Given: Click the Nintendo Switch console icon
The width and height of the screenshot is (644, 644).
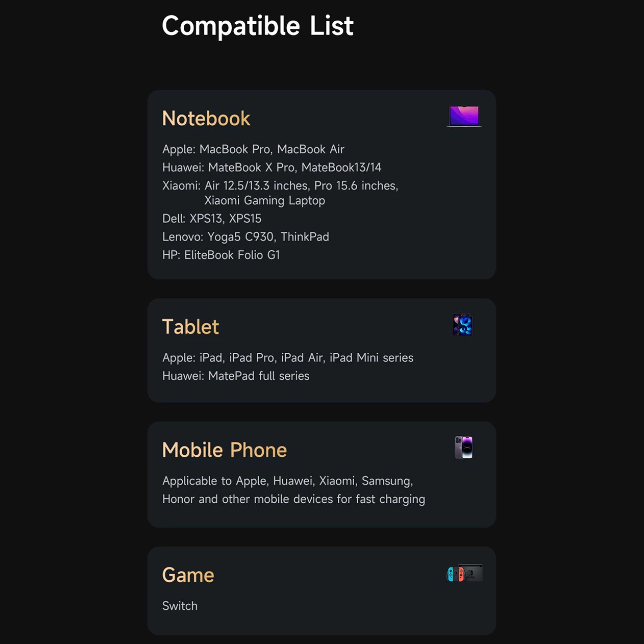Looking at the screenshot, I should point(465,573).
